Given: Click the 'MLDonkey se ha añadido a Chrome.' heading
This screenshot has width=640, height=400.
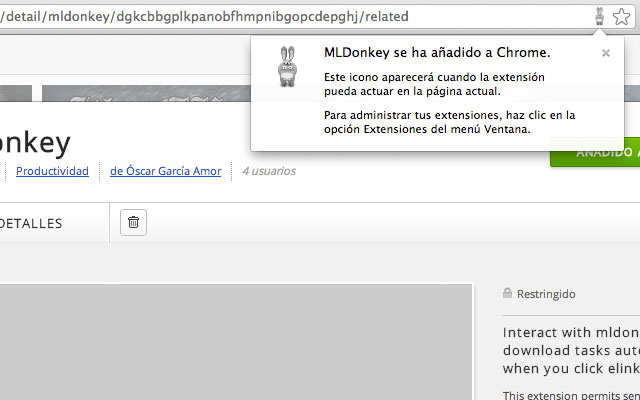Looking at the screenshot, I should pos(437,53).
